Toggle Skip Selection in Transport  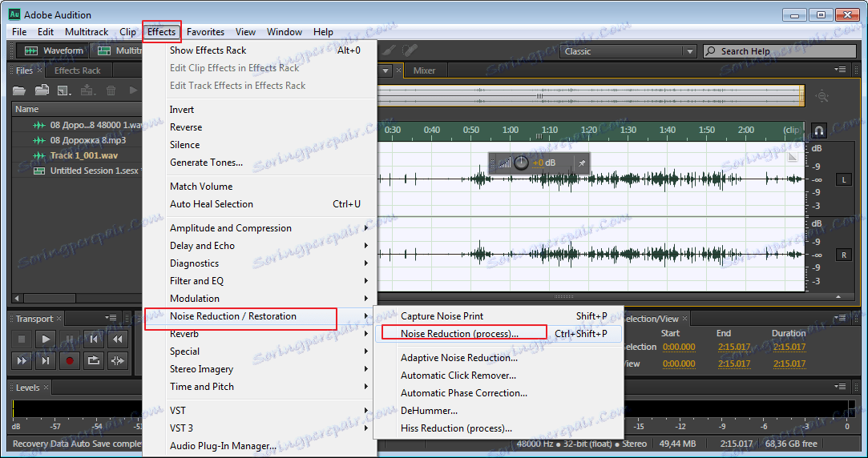click(118, 360)
